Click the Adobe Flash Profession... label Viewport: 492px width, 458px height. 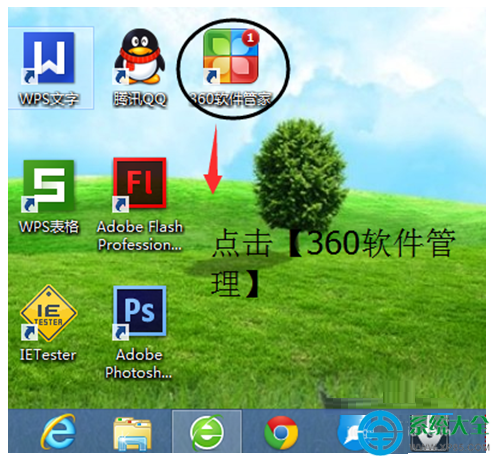point(140,236)
